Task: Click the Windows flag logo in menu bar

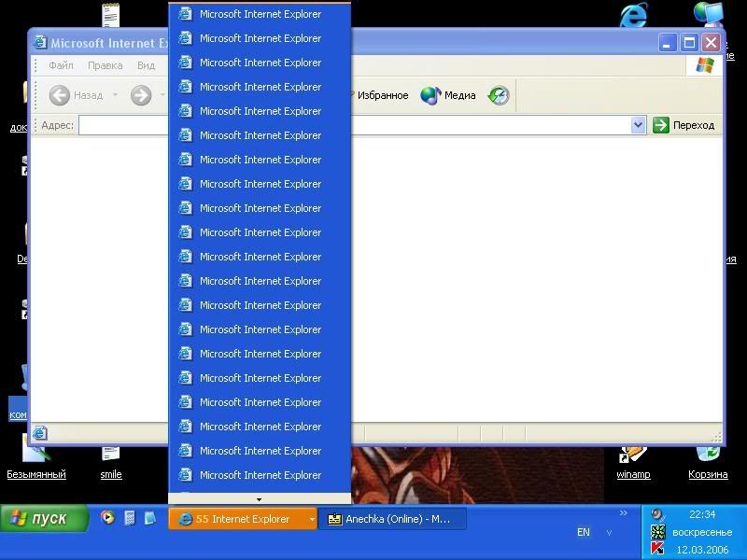Action: (x=705, y=65)
